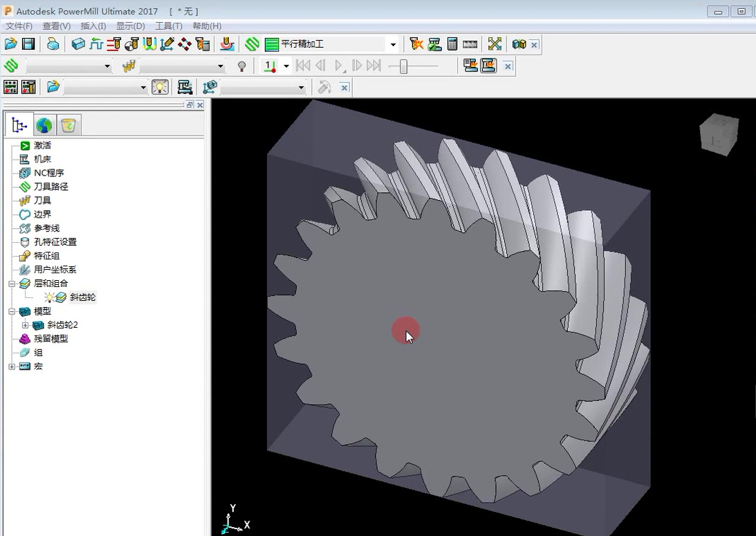Open the Block definition tool

click(x=78, y=44)
